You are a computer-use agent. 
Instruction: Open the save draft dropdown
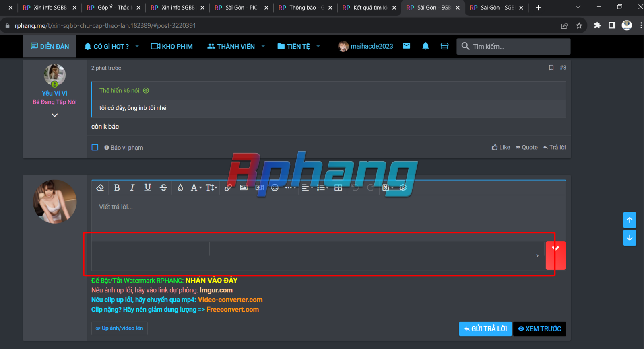(387, 187)
